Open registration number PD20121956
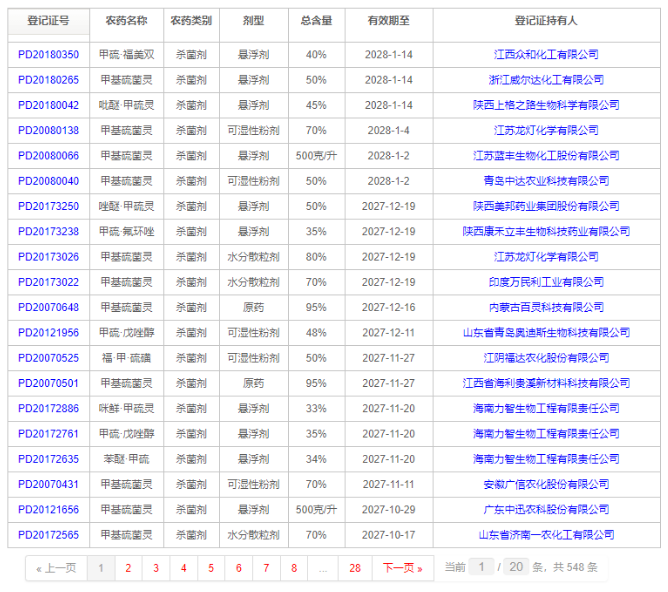The width and height of the screenshot is (668, 592). click(48, 333)
